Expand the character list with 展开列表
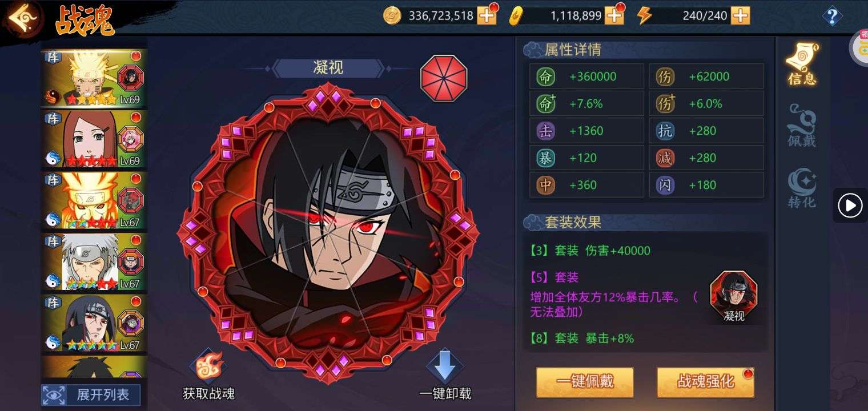Screen dimensions: 868x411 pos(91,394)
